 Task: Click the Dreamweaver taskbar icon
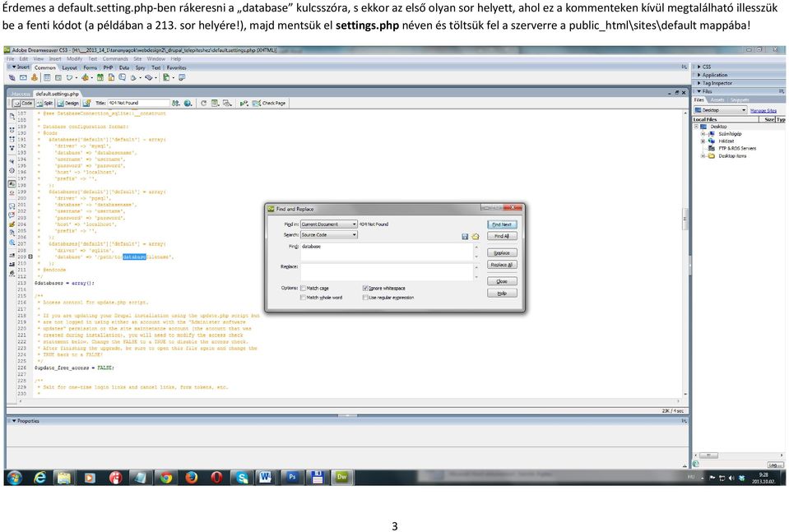click(342, 477)
